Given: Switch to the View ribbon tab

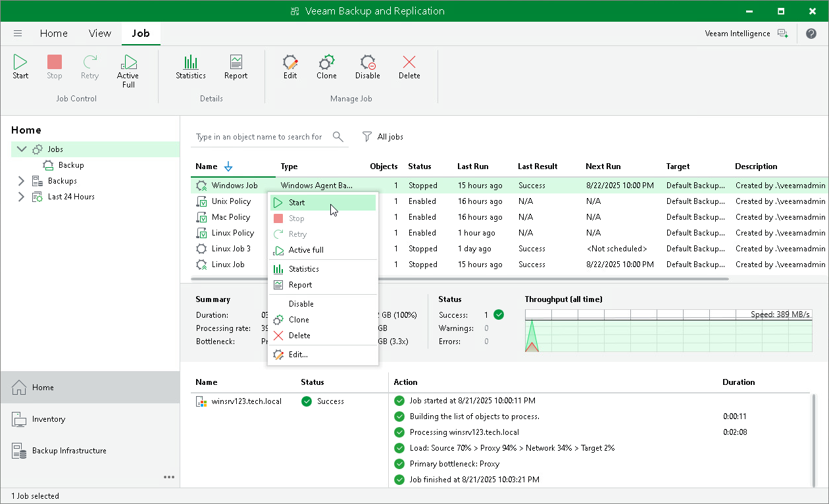Looking at the screenshot, I should pos(99,33).
